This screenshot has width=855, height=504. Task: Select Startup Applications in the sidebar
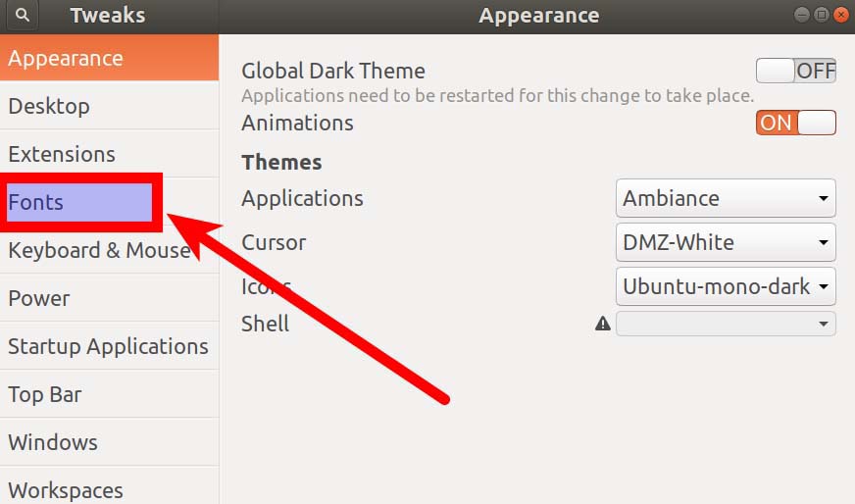(108, 346)
